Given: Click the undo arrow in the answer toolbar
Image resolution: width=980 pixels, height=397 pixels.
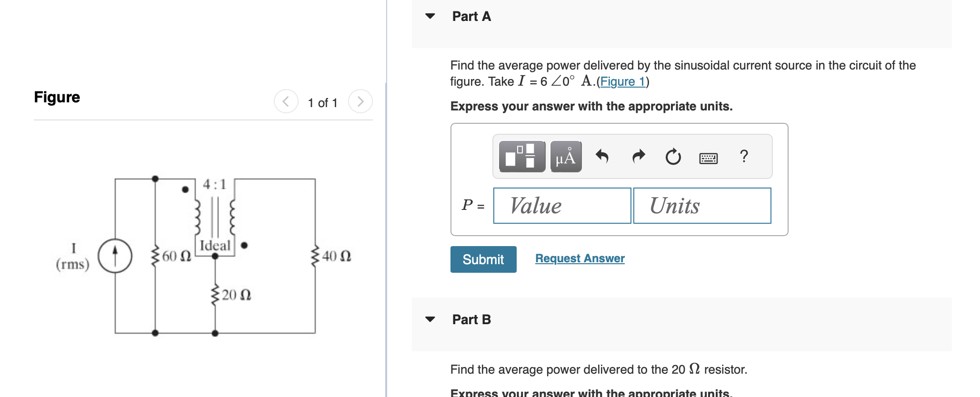Looking at the screenshot, I should click(603, 156).
